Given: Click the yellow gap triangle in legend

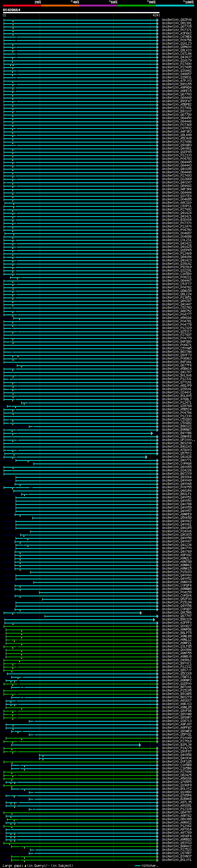Looking at the screenshot, I should 25,865.
